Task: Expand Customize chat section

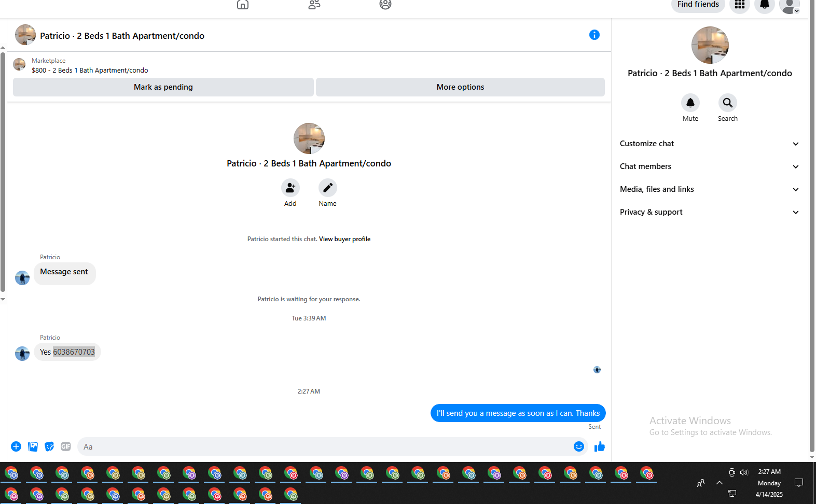Action: coord(709,144)
